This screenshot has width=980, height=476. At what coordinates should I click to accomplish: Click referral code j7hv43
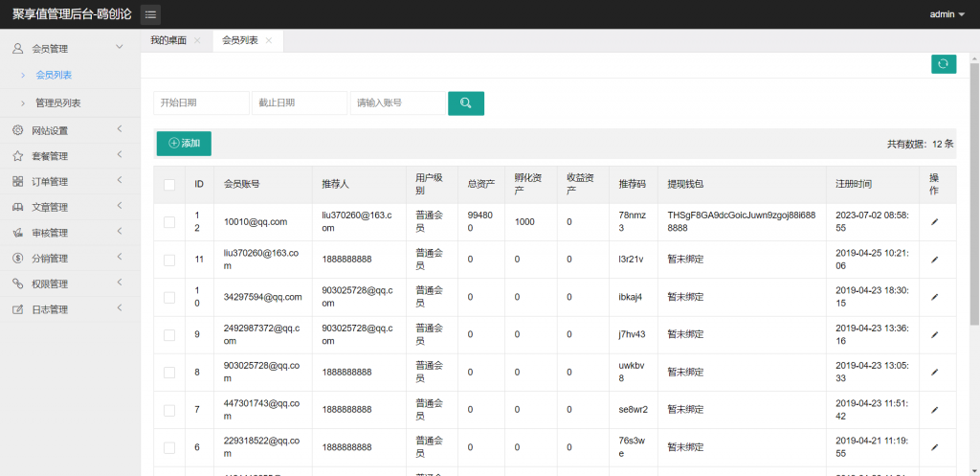632,334
